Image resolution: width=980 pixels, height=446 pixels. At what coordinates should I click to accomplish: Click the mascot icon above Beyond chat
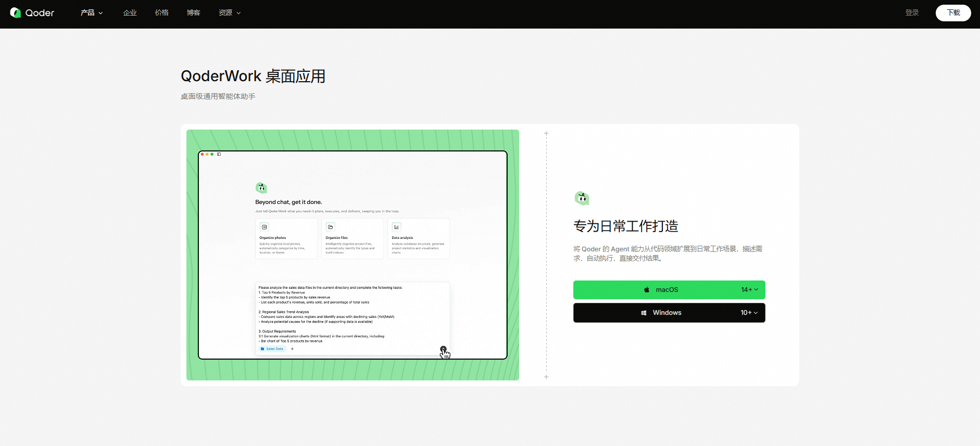[261, 188]
